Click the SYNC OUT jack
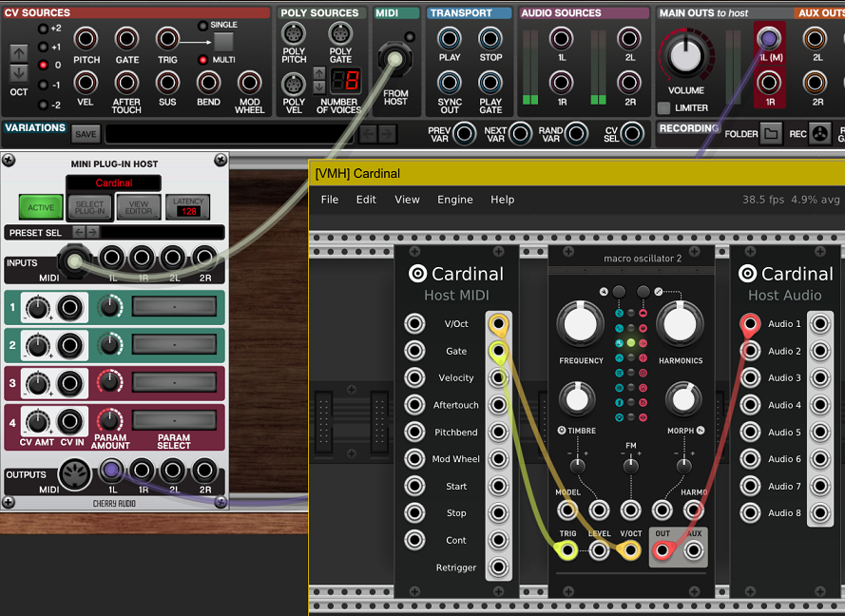The height and width of the screenshot is (616, 845). (450, 83)
